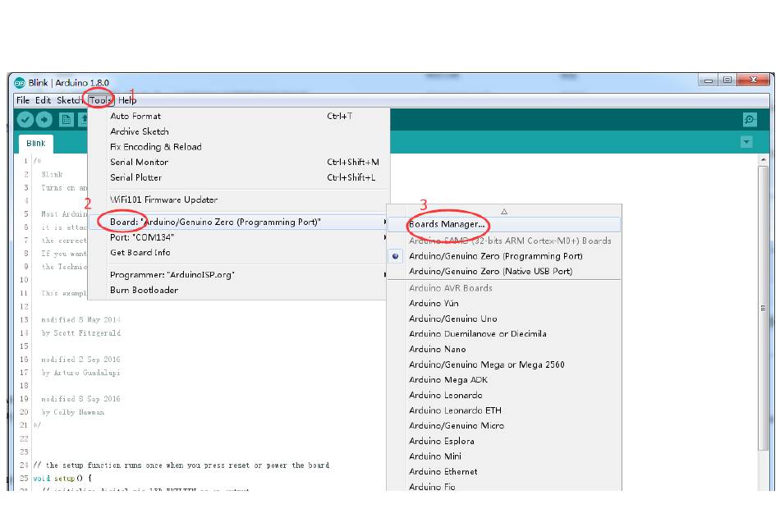Click the Verify checkmark toolbar icon

[25, 119]
